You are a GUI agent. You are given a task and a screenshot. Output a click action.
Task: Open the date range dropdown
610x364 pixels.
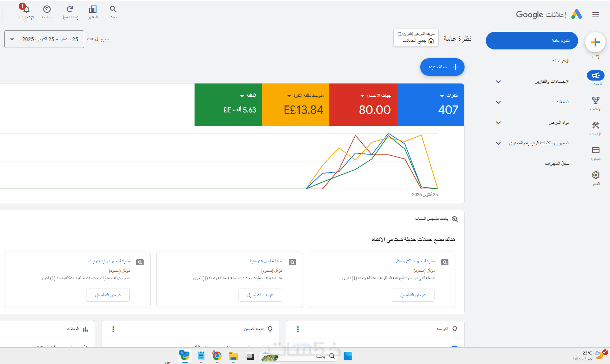44,39
